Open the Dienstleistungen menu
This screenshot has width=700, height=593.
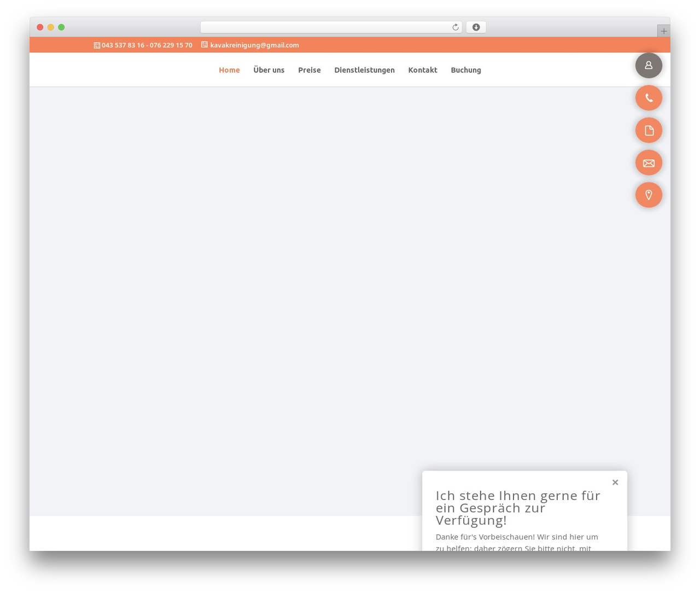[x=364, y=70]
